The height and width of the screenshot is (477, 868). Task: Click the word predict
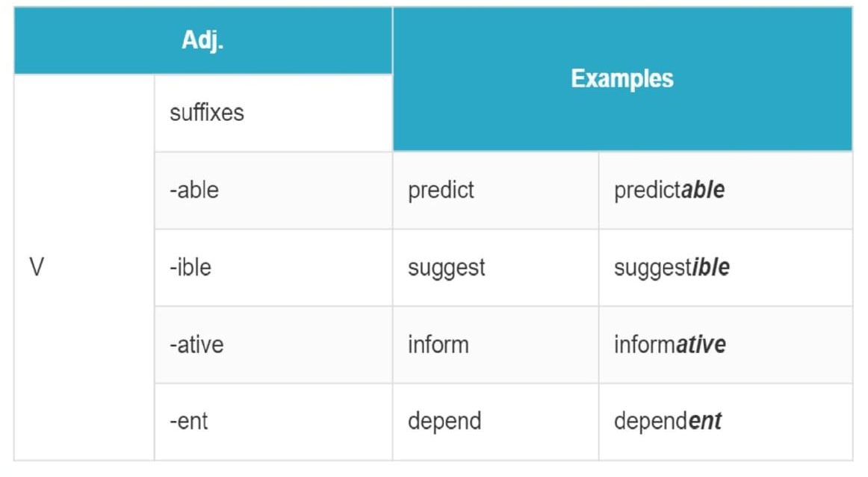pos(441,190)
